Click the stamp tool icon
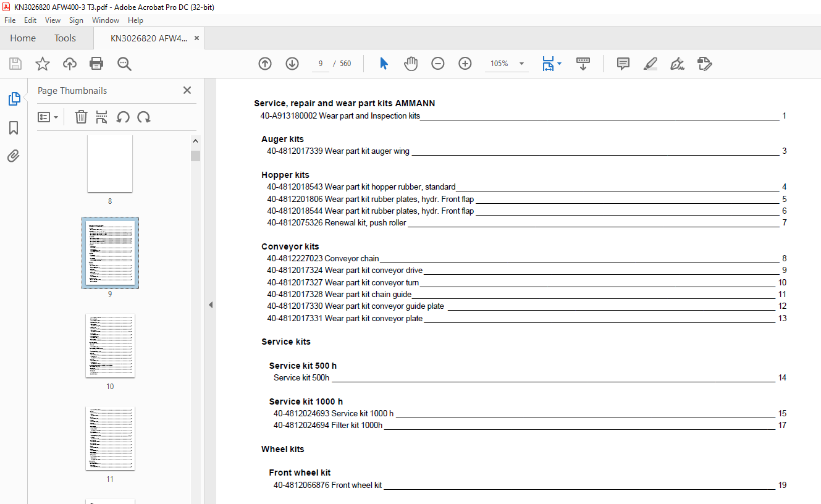The width and height of the screenshot is (821, 504). (x=704, y=64)
